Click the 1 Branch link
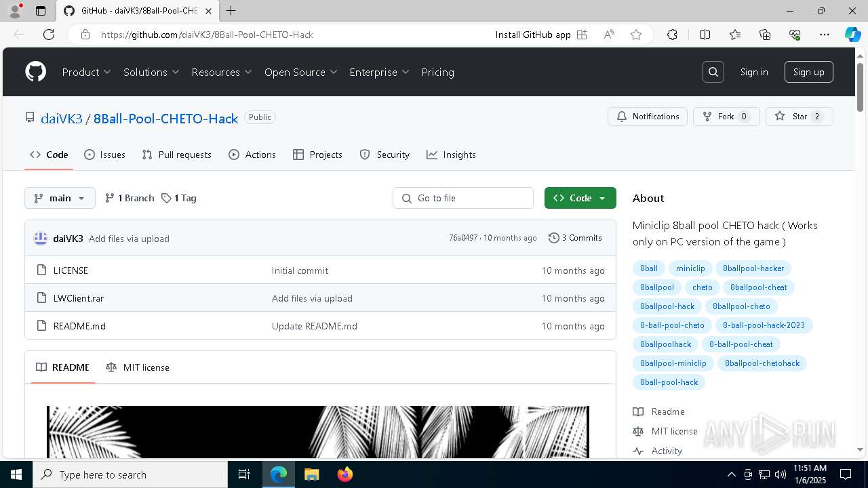The image size is (868, 488). click(x=130, y=198)
